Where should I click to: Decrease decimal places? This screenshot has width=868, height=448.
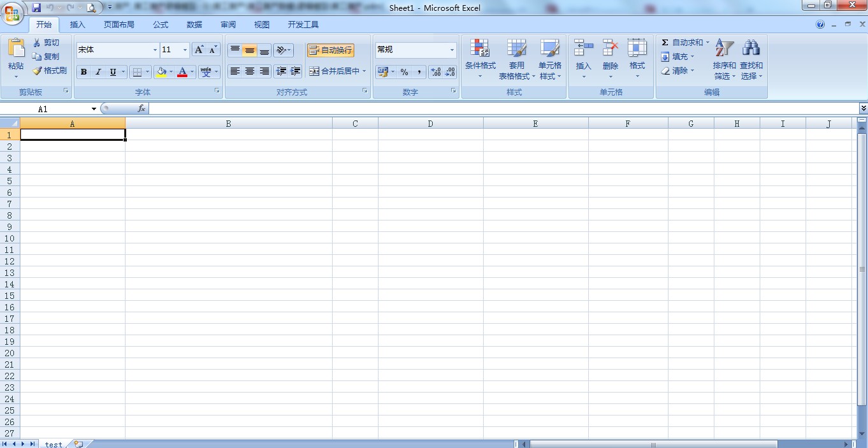pos(450,72)
